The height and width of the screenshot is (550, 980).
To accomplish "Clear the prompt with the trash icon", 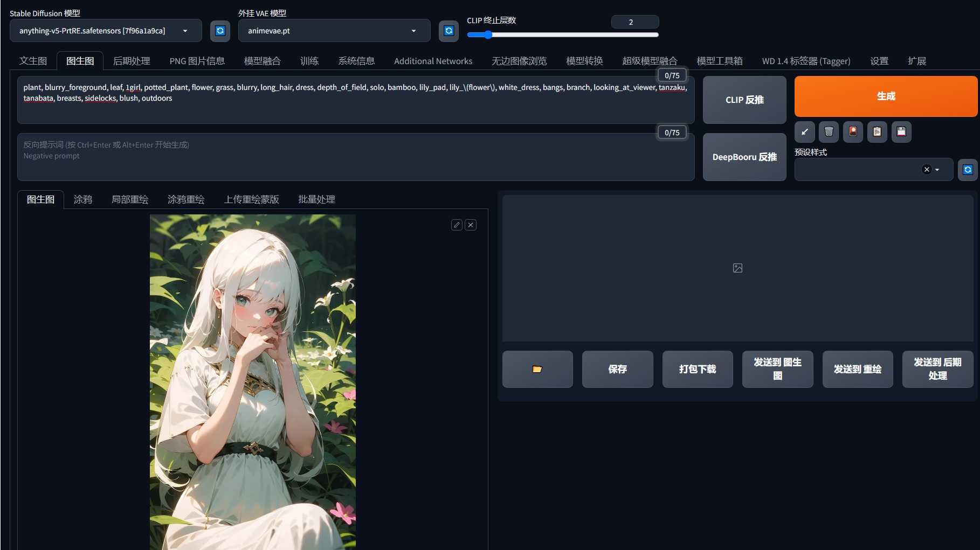I will point(829,131).
